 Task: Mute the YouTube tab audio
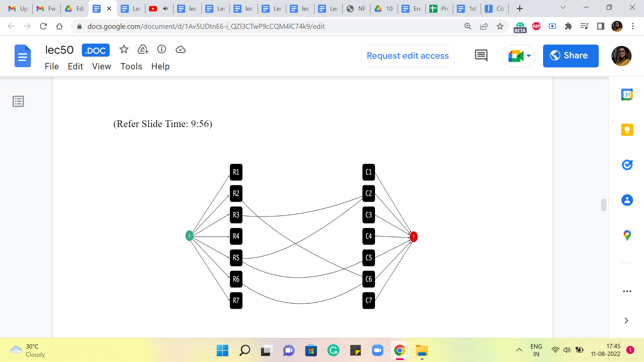coord(166,9)
